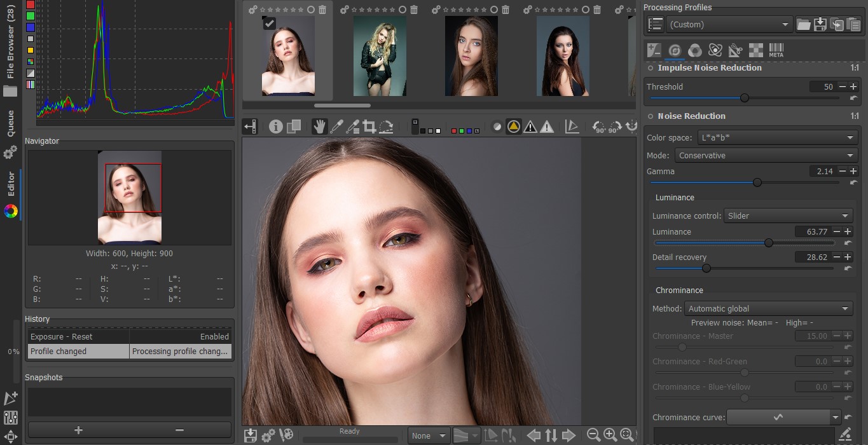Image resolution: width=868 pixels, height=445 pixels.
Task: Toggle green channel in histogram
Action: pyautogui.click(x=30, y=15)
